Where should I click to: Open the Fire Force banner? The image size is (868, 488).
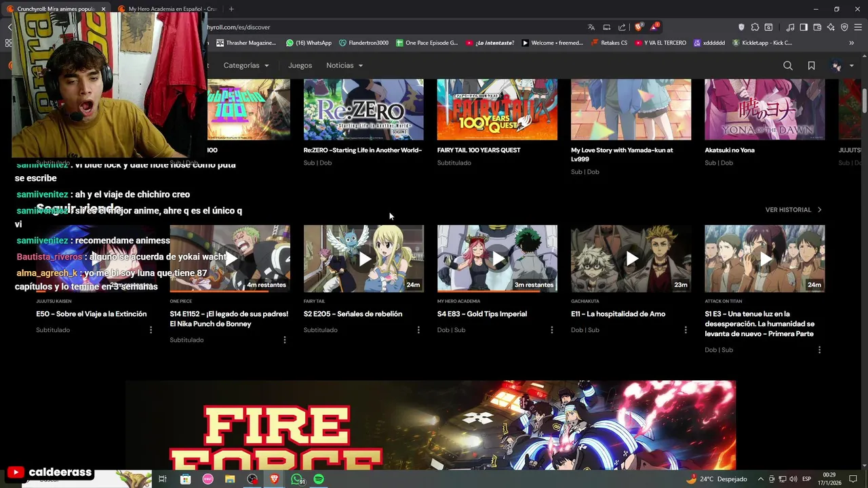coord(431,425)
